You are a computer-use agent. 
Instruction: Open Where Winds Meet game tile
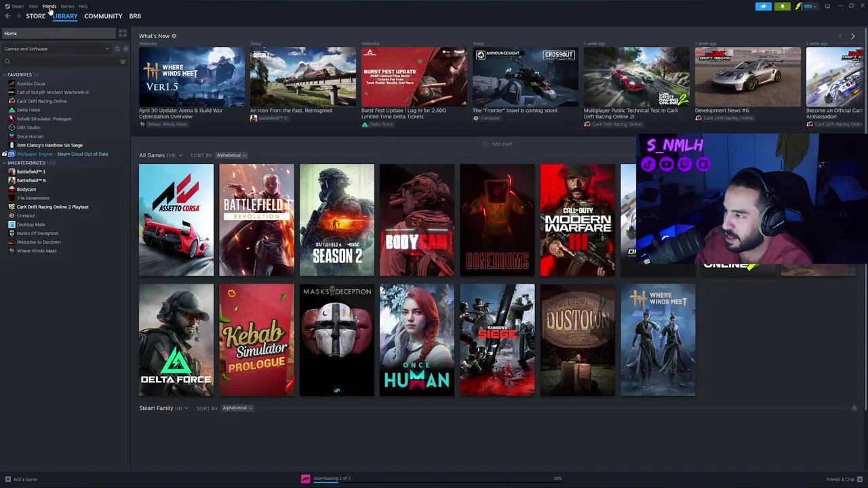658,340
